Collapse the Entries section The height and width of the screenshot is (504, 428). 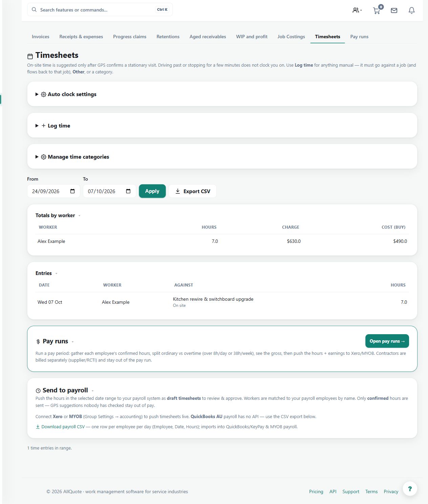[x=56, y=274]
